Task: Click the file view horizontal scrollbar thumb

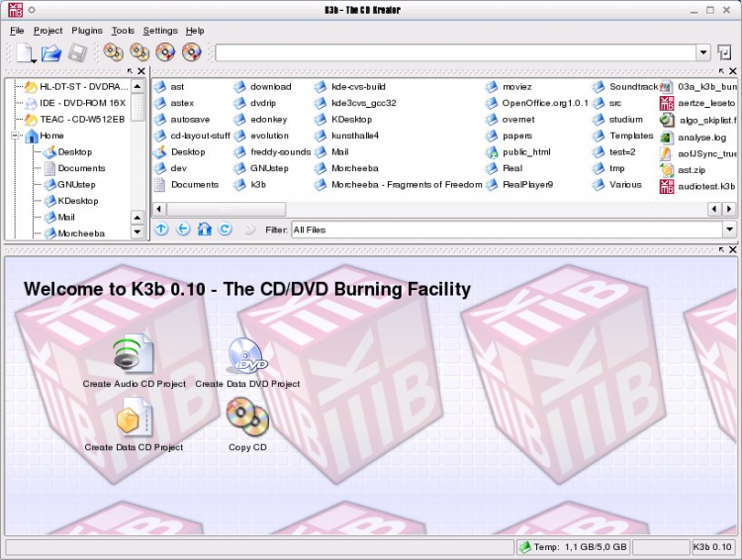Action: [227, 209]
